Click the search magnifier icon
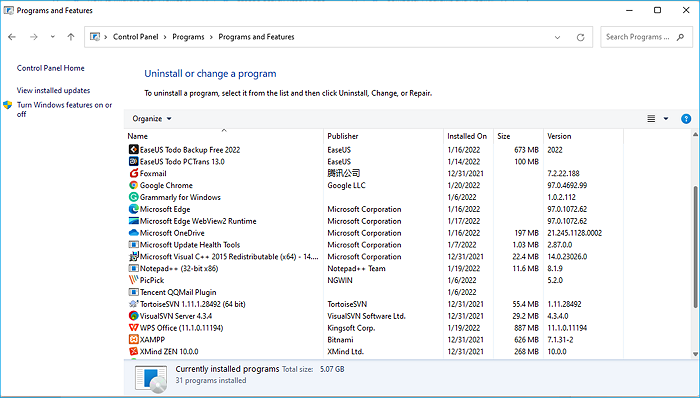Image resolution: width=700 pixels, height=398 pixels. [680, 37]
